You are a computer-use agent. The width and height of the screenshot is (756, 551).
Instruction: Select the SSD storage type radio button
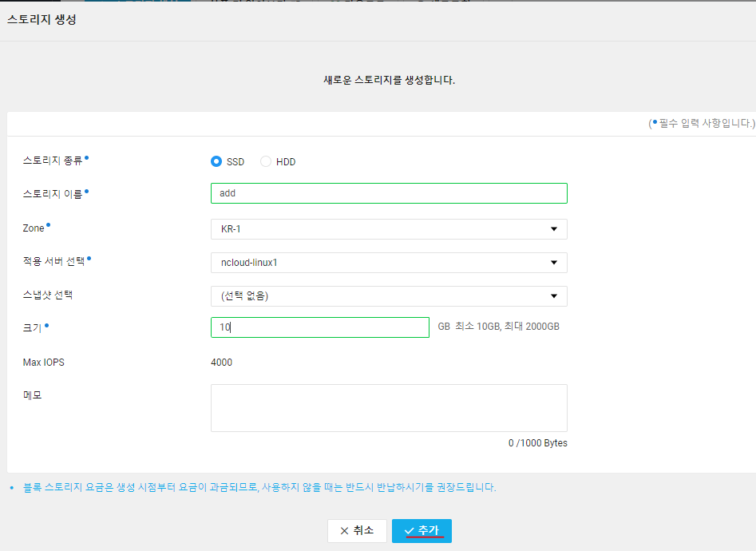[x=216, y=161]
